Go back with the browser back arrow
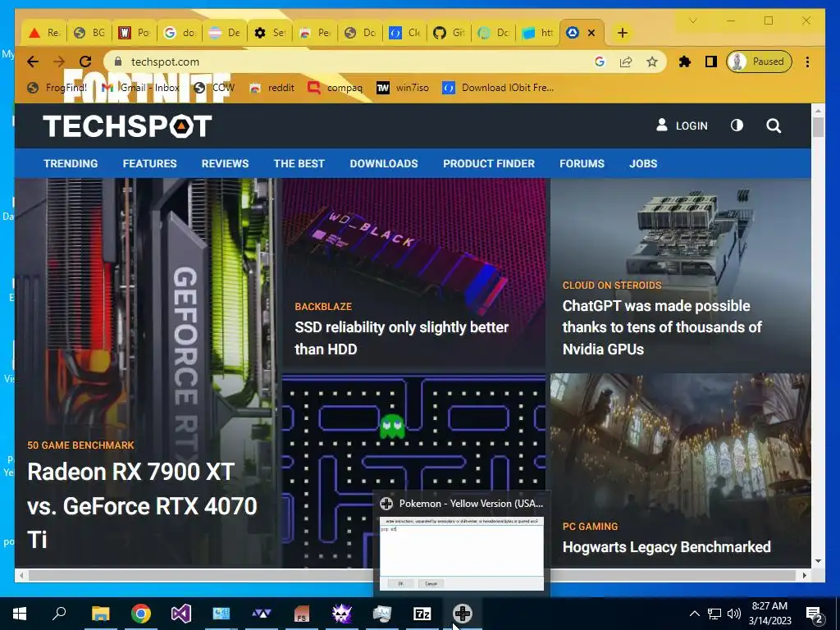Screen dimensions: 840x630 (x=33, y=62)
